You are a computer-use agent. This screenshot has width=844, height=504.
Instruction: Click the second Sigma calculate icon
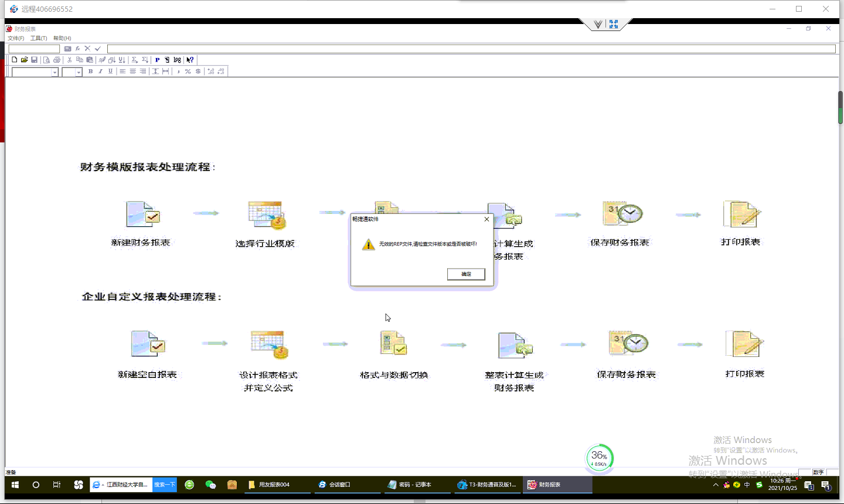click(x=145, y=60)
